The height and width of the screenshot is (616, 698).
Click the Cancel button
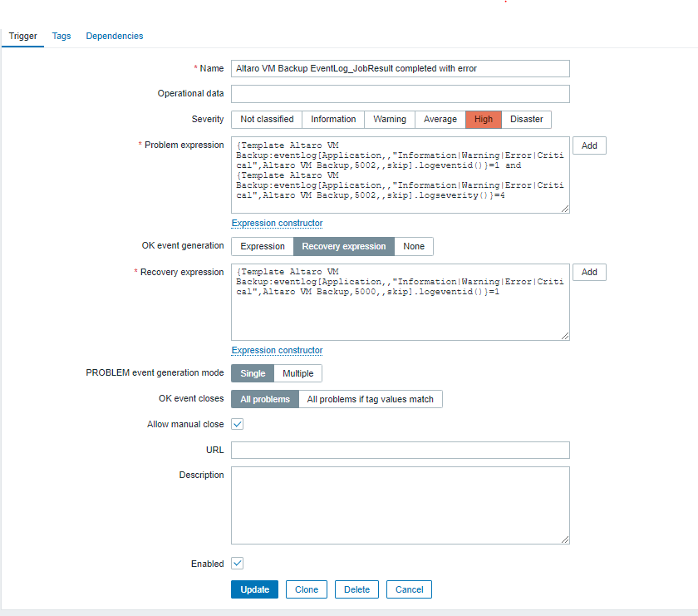coord(409,589)
